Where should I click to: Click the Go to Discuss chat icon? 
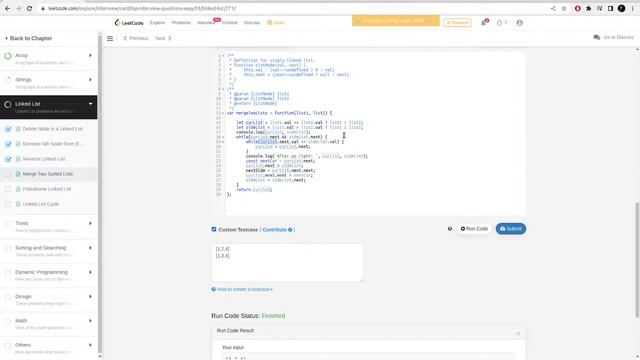coord(597,38)
